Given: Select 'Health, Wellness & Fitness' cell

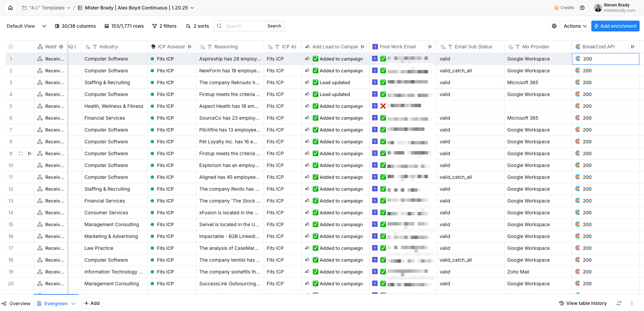Looking at the screenshot, I should tap(114, 106).
